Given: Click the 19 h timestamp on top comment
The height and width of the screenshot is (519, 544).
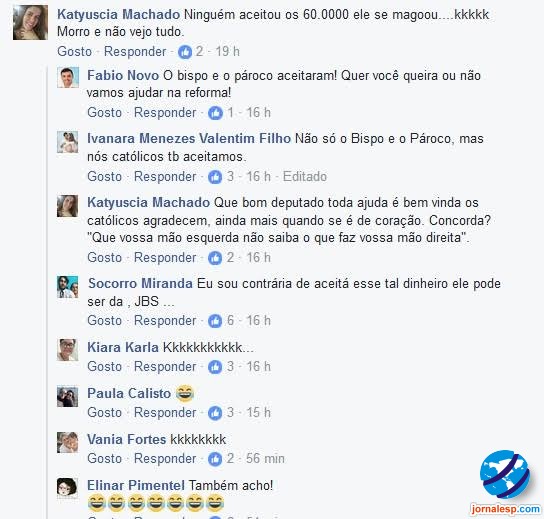Looking at the screenshot, I should click(228, 52).
